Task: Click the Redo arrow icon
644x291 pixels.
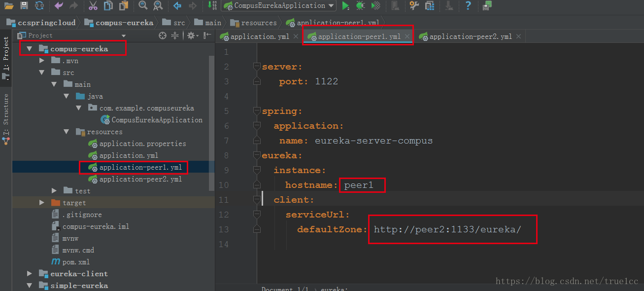Action: click(74, 6)
